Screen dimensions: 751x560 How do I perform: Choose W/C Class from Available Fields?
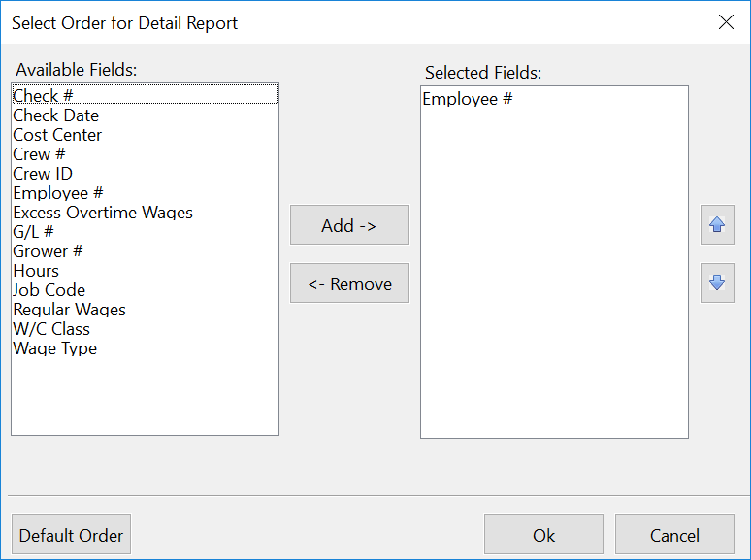pyautogui.click(x=51, y=329)
